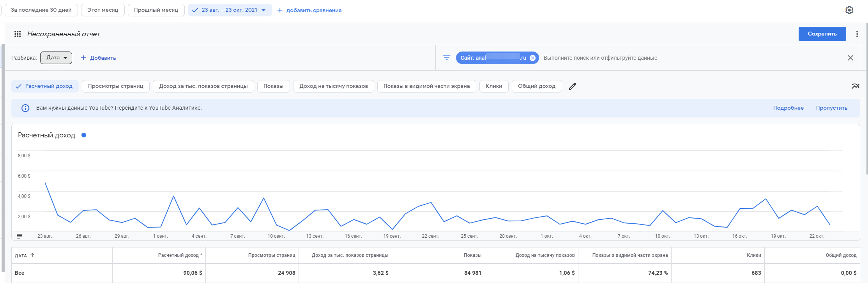Viewport: 868px width, 283px height.
Task: Open chart legend list icon
Action: (x=20, y=236)
